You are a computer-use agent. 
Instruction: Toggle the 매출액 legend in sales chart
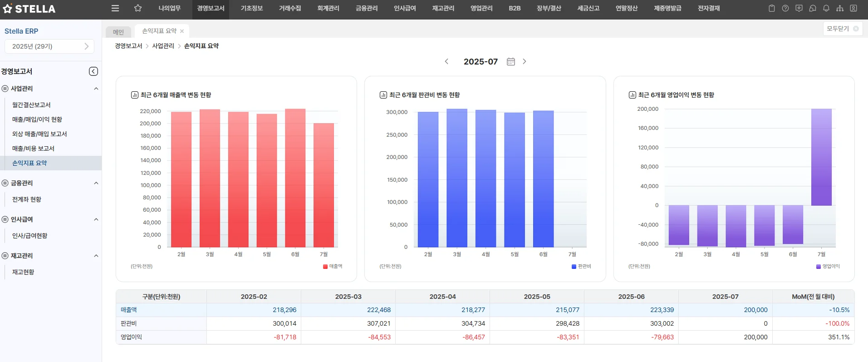[333, 267]
